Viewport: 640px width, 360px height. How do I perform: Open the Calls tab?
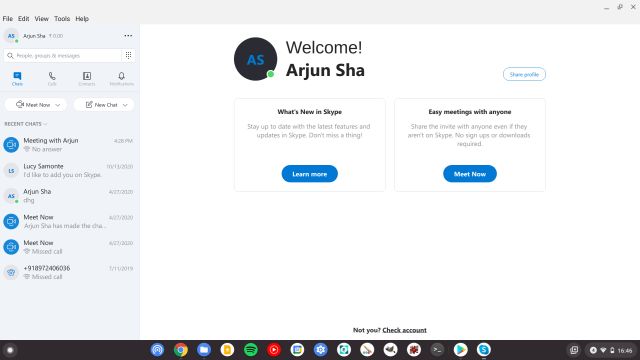tap(52, 79)
